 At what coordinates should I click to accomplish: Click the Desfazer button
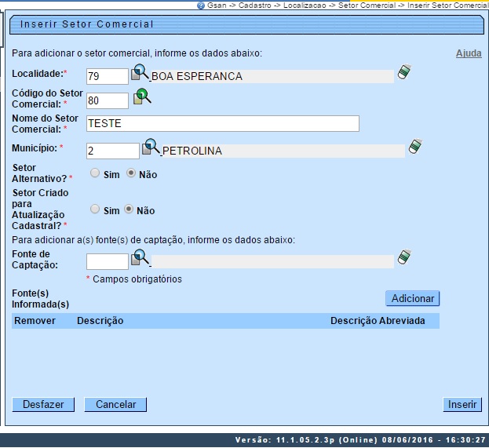coord(43,404)
